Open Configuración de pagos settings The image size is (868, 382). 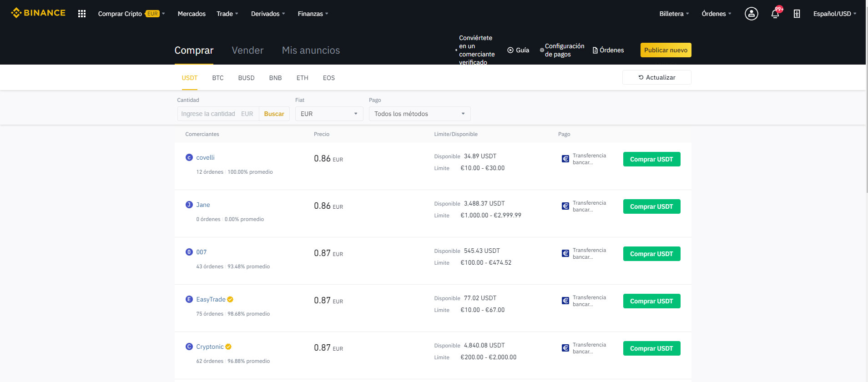562,50
